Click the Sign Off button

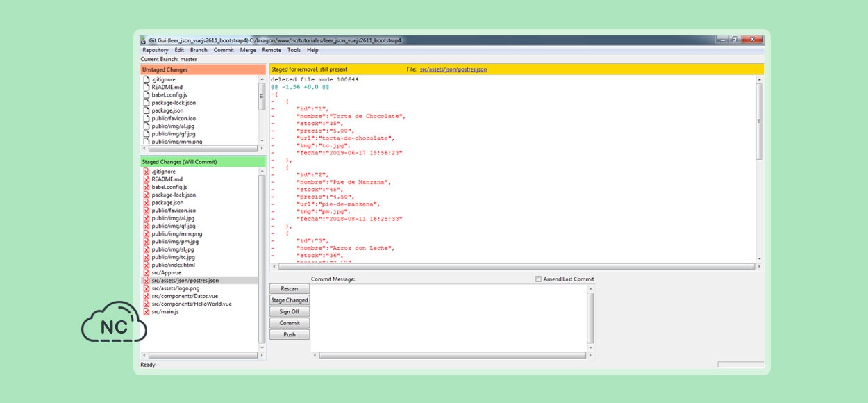pos(290,312)
